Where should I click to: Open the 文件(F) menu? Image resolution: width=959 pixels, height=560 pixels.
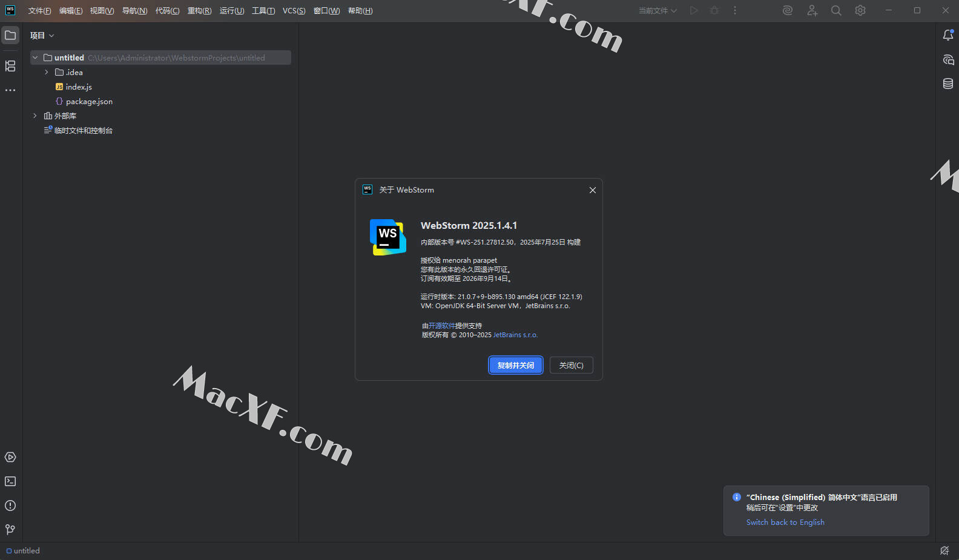pyautogui.click(x=39, y=10)
